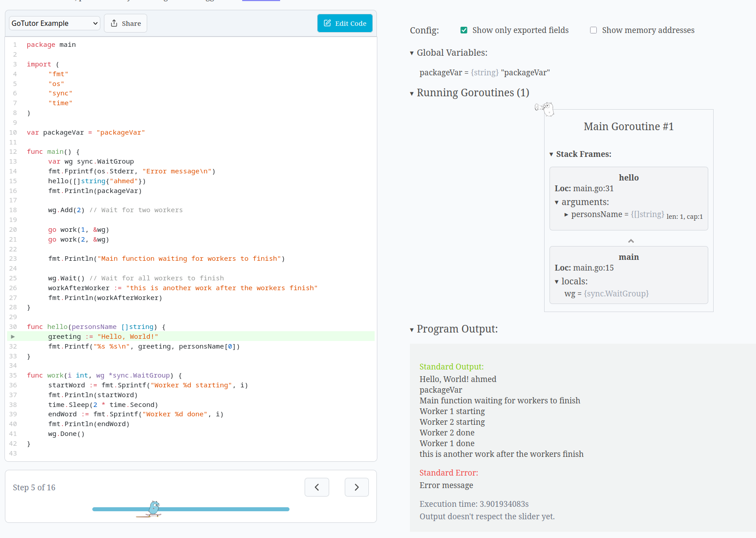
Task: Click the Edit Code button
Action: pos(345,23)
